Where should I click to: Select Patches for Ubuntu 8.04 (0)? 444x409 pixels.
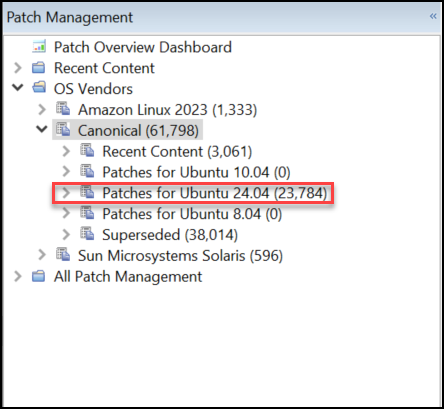[x=192, y=214]
